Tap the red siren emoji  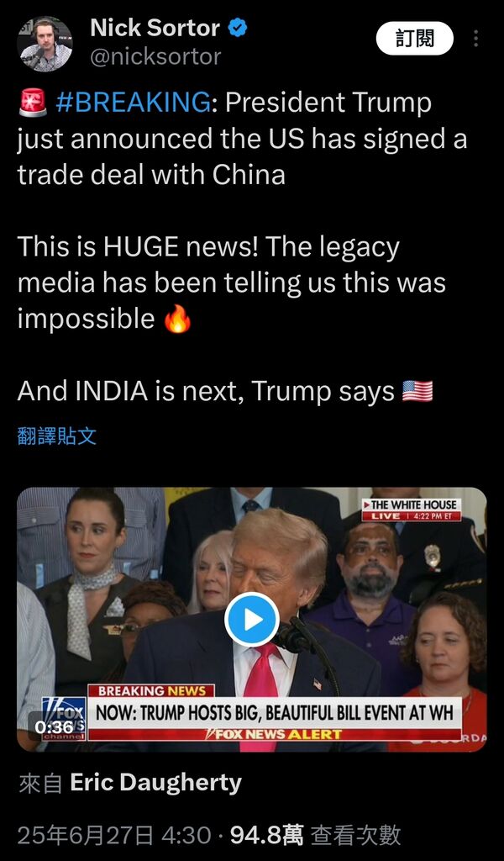[33, 103]
